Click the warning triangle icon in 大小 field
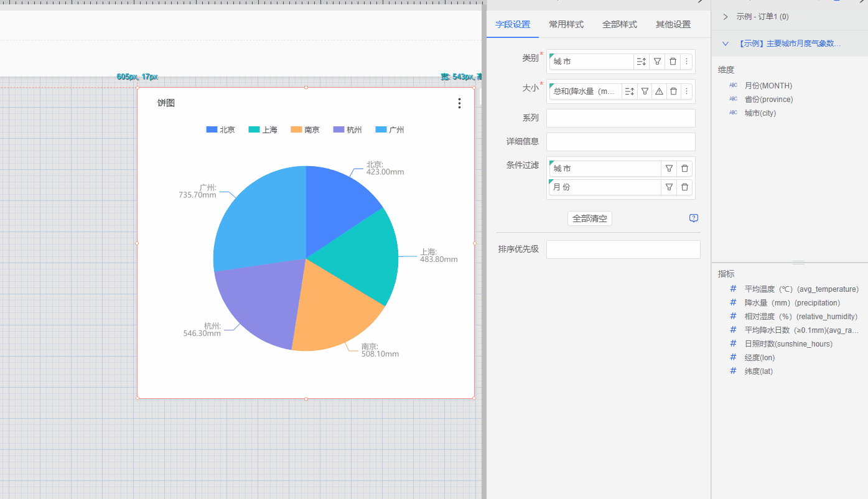 [x=660, y=91]
